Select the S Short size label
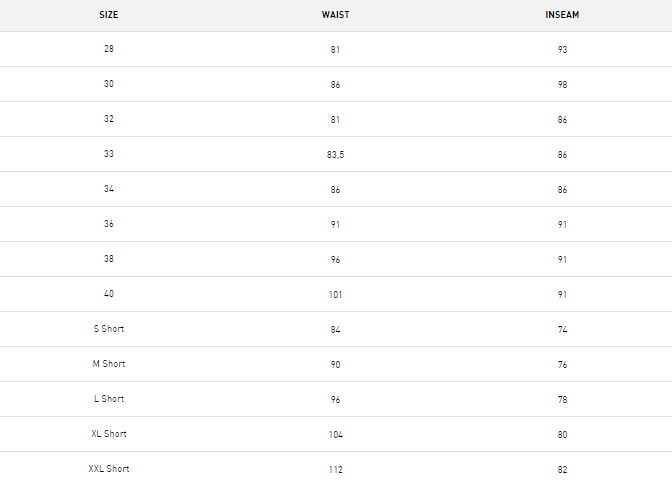Screen dimensions: 672x485 (109, 329)
